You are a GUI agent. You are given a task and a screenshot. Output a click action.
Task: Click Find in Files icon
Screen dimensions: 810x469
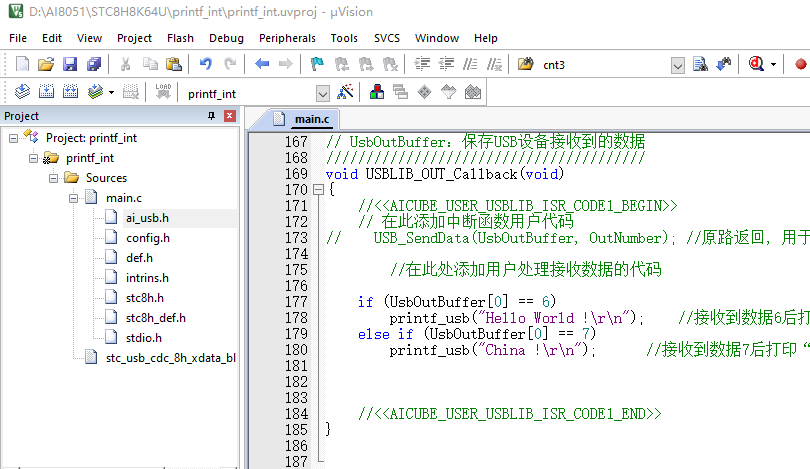[525, 64]
